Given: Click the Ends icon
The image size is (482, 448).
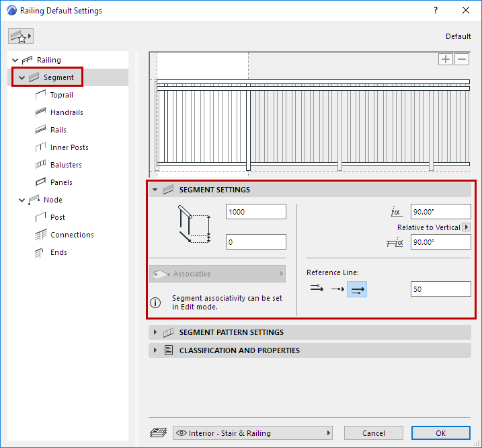Looking at the screenshot, I should tap(39, 253).
